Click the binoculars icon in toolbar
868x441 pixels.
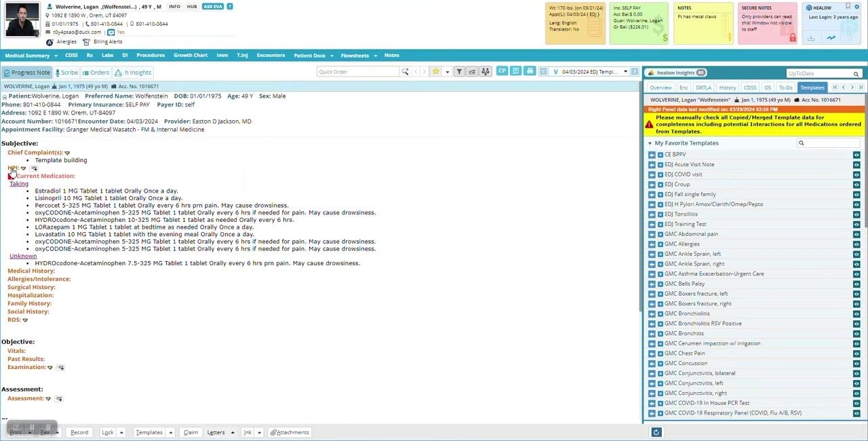[x=530, y=71]
